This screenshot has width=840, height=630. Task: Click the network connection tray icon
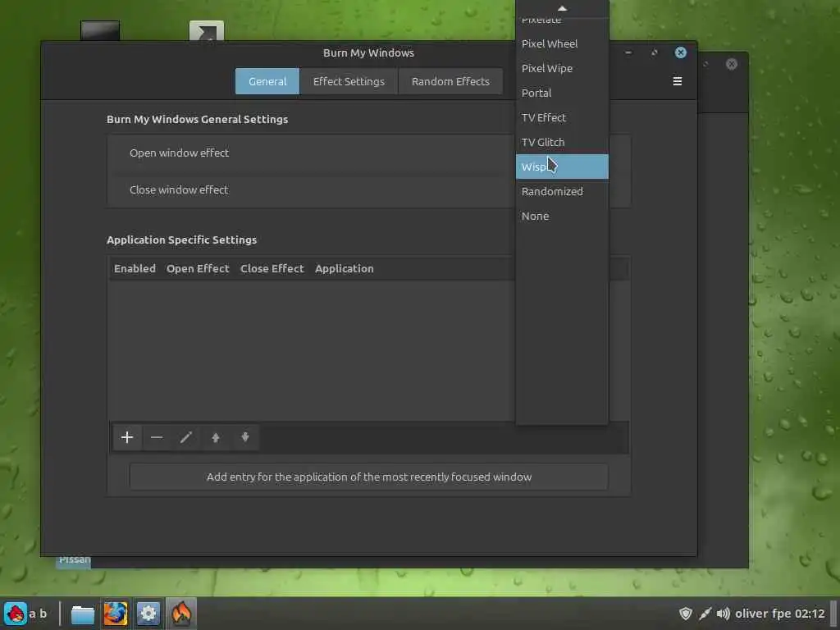705,614
